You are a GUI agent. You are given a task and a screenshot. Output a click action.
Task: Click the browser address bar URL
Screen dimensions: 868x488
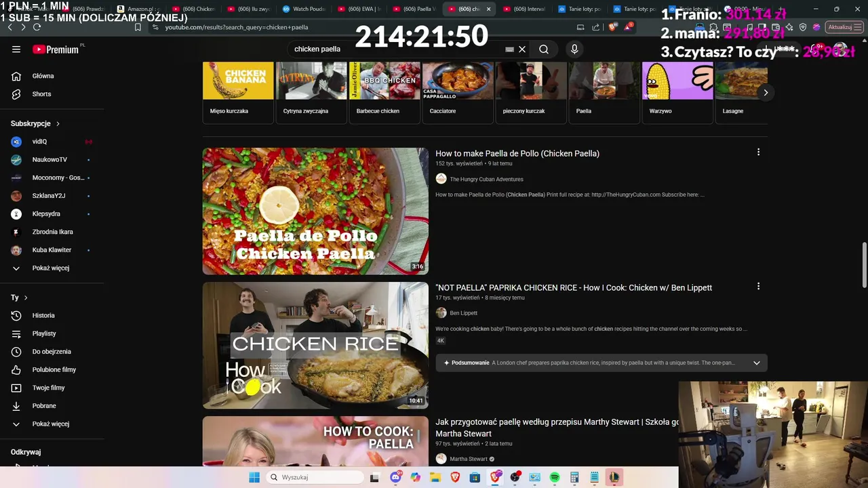coord(237,27)
